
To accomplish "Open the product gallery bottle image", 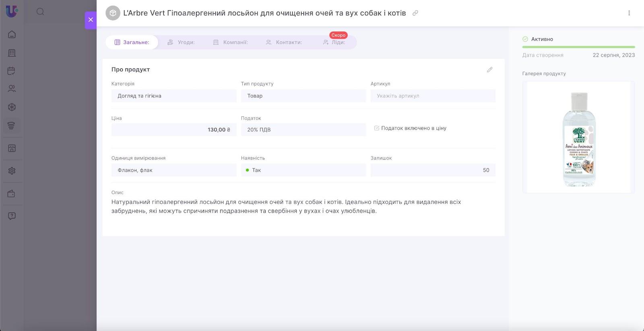I will [x=578, y=137].
